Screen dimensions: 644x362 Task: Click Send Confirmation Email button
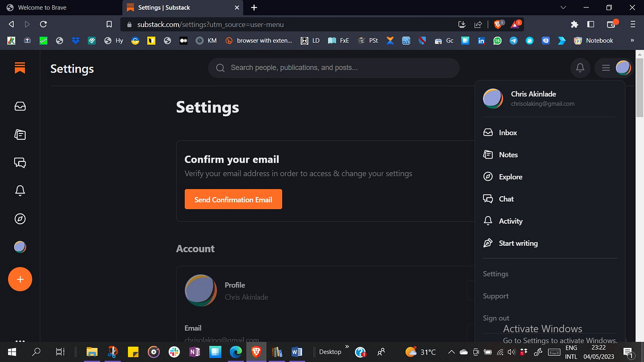[233, 199]
